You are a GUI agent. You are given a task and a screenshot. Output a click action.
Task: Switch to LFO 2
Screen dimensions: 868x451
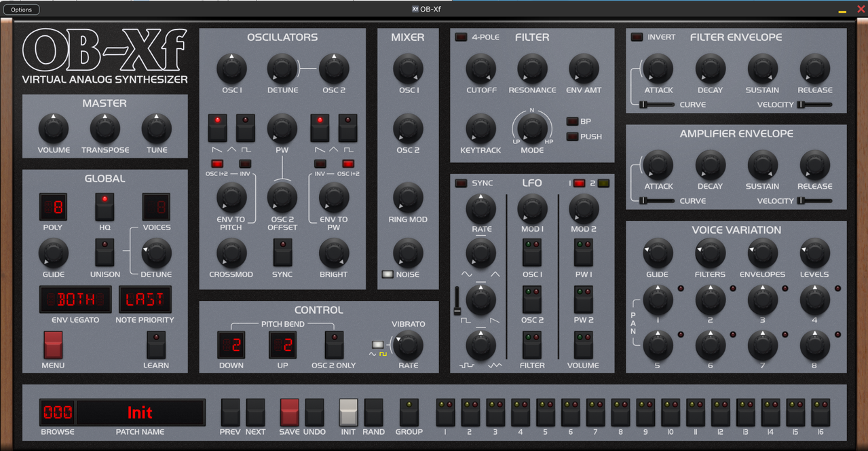pos(603,183)
